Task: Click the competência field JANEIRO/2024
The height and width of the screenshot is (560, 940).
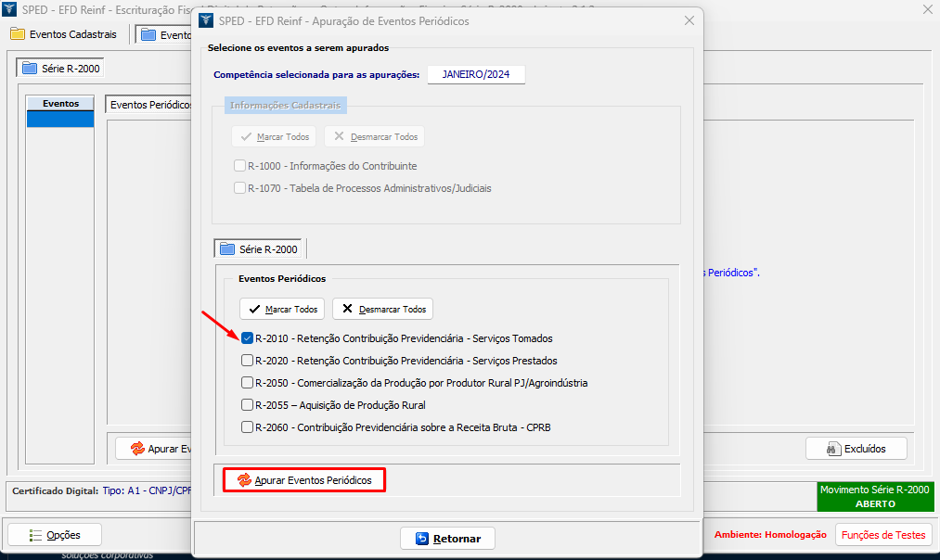Action: [x=476, y=74]
